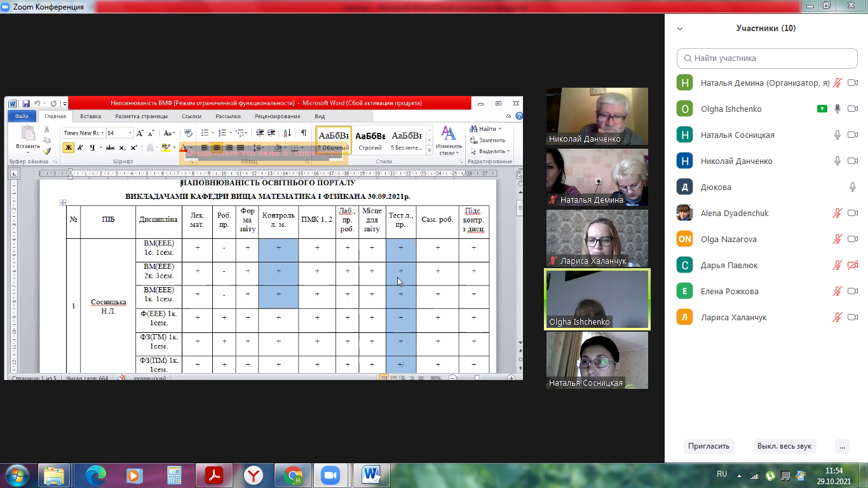The image size is (868, 488).
Task: Open the Ссылки ribbon tab
Action: click(192, 116)
